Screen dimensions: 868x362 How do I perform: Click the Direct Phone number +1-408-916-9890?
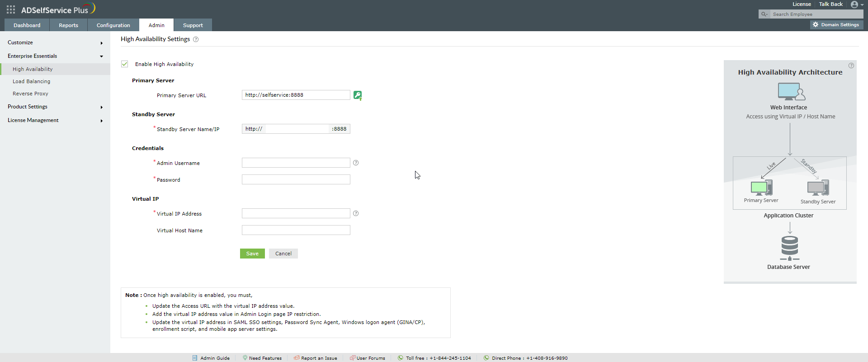pyautogui.click(x=547, y=358)
